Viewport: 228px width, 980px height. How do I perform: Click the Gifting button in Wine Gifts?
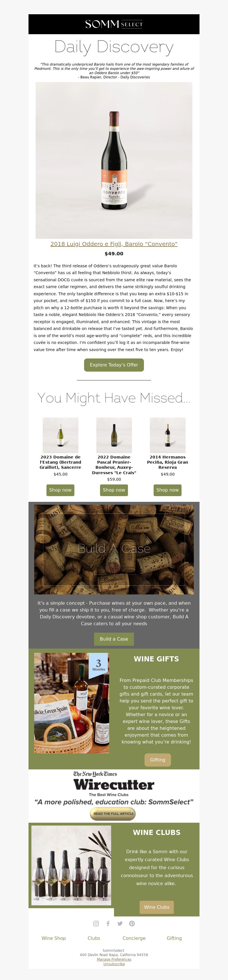158,760
